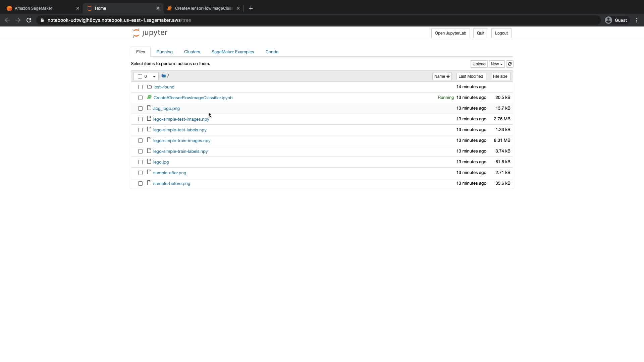Screen dimensions: 644x362
Task: Open lego-simple-train-images.npy file link
Action: coord(182,141)
